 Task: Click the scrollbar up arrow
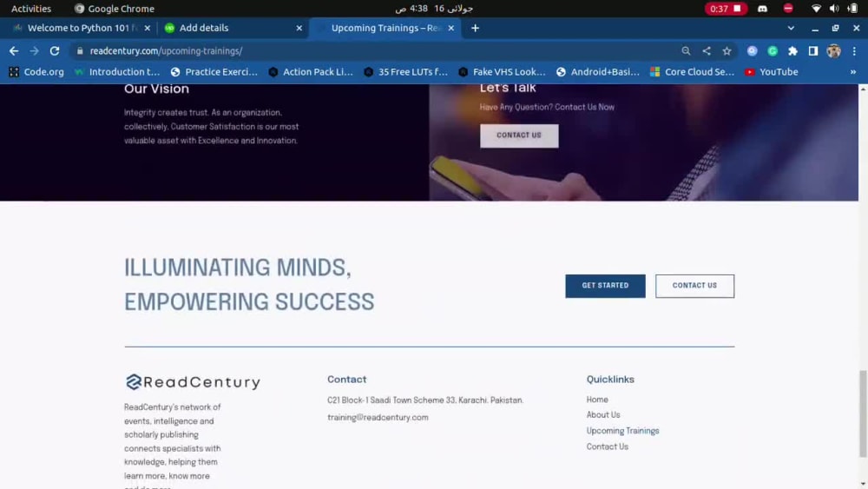click(863, 89)
